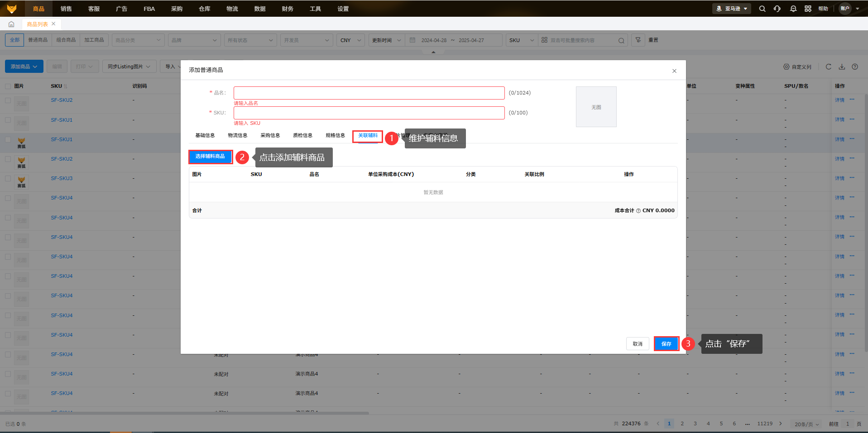Click the batch search grid icon
Viewport: 868px width, 433px height.
[544, 40]
